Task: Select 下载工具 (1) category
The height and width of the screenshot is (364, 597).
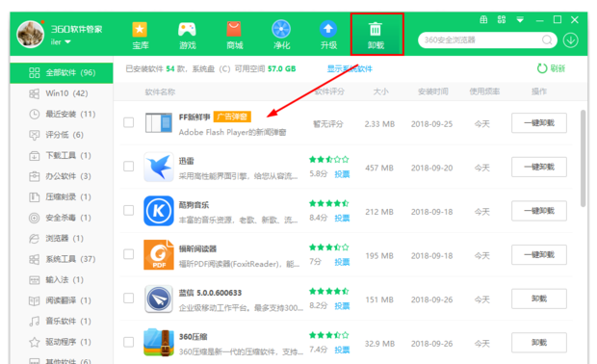Action: pos(62,155)
